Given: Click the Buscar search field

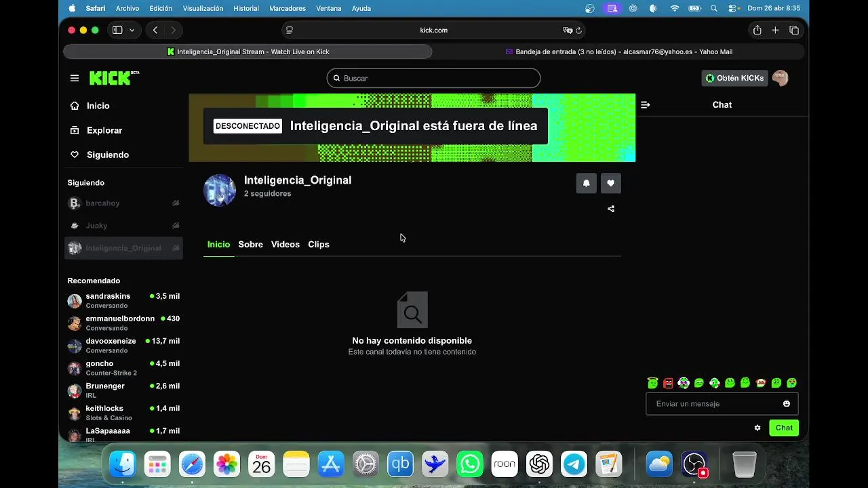Looking at the screenshot, I should pos(433,78).
